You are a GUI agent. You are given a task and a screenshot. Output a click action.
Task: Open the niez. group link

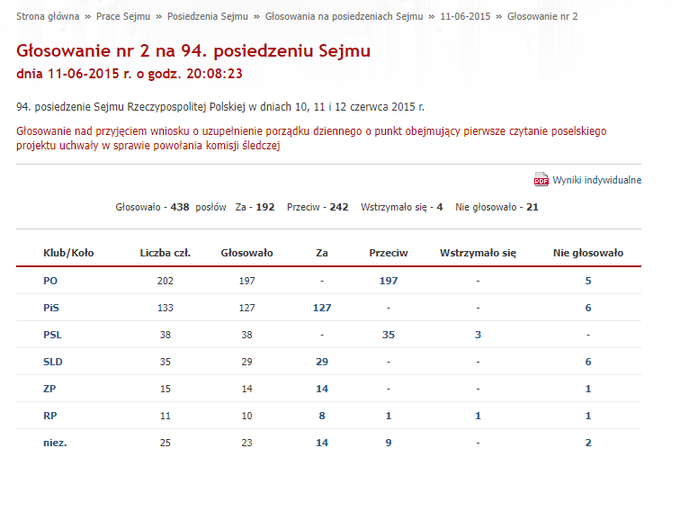click(x=55, y=443)
